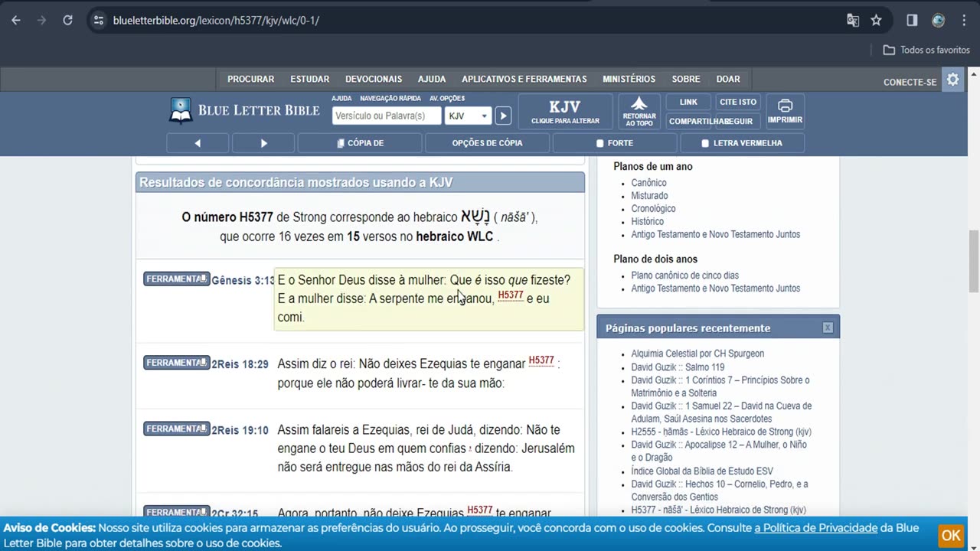This screenshot has height=551, width=980.
Task: Click Retornar ao Topo arrow icon
Action: [x=639, y=112]
